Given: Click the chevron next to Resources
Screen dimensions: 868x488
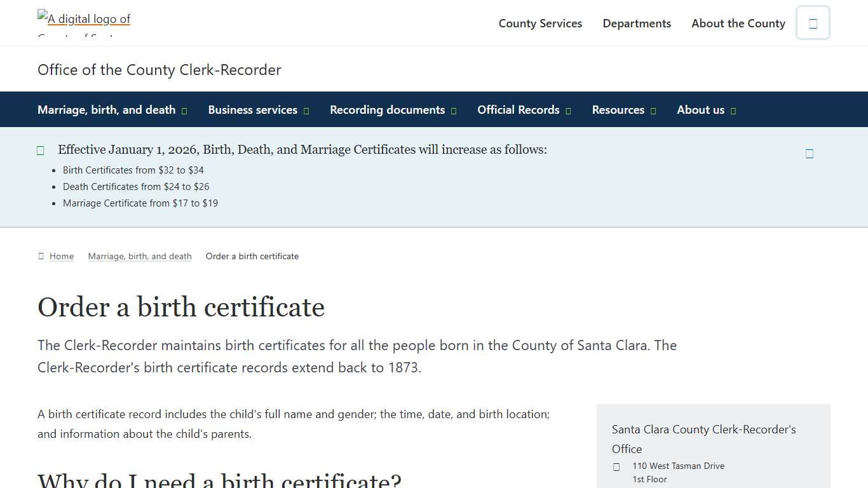Looking at the screenshot, I should [x=653, y=110].
